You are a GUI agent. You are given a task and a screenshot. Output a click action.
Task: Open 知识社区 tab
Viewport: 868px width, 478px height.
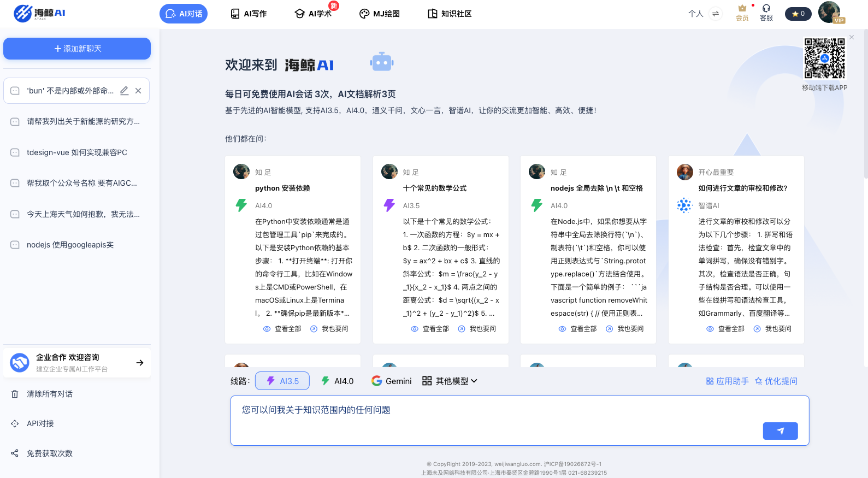(x=450, y=14)
